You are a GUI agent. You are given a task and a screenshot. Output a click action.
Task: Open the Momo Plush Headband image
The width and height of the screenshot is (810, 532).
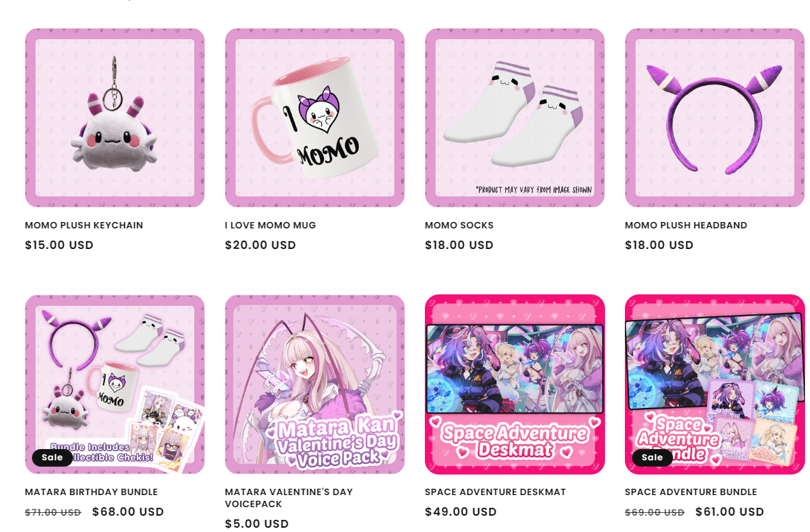(x=714, y=118)
